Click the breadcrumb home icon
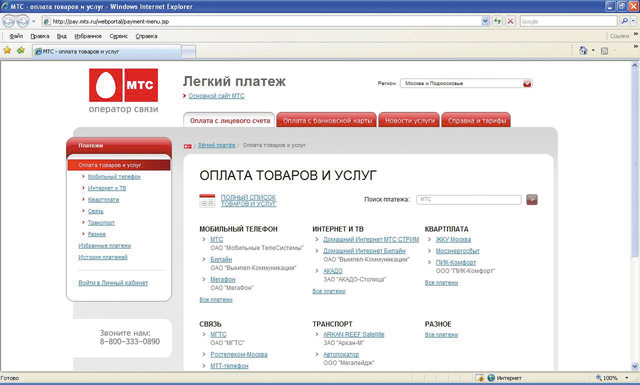Viewport: 640px width, 385px height. [x=188, y=146]
